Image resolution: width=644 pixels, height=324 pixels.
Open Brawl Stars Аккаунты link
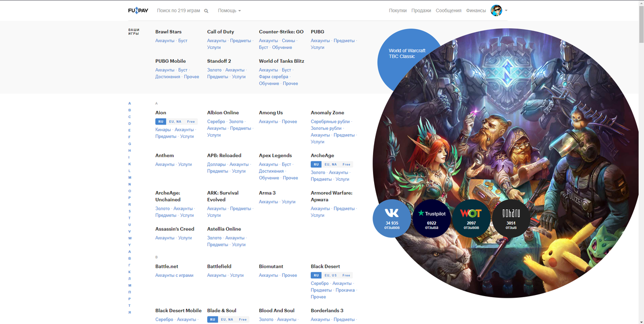tap(165, 41)
